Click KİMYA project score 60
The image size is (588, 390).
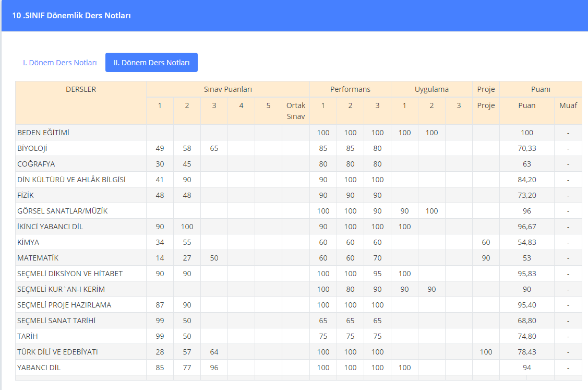[x=486, y=242]
